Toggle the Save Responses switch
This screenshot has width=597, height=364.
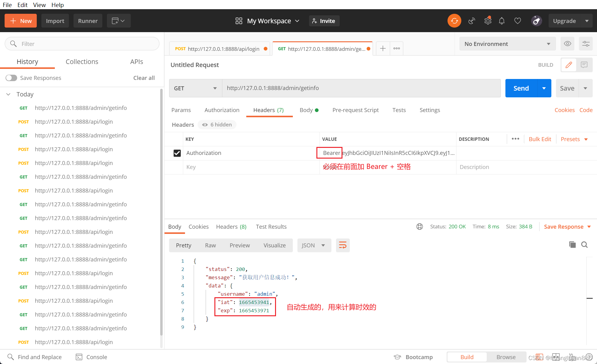(x=11, y=78)
